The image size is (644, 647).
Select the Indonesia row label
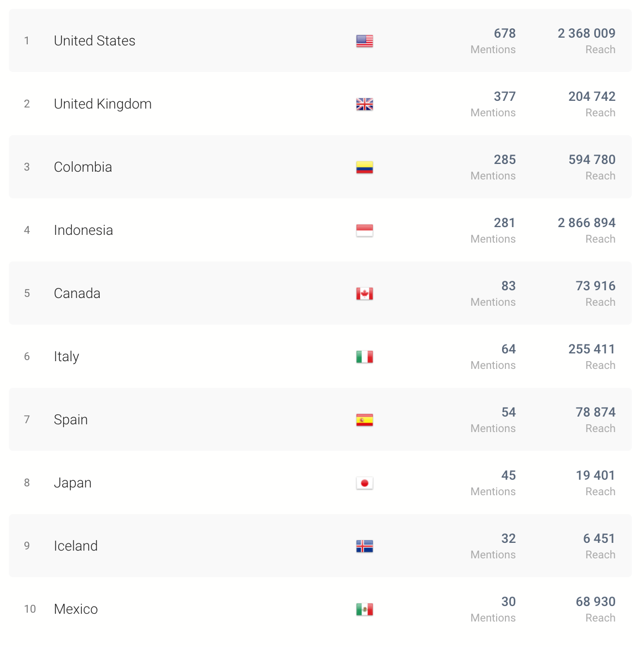(x=83, y=230)
